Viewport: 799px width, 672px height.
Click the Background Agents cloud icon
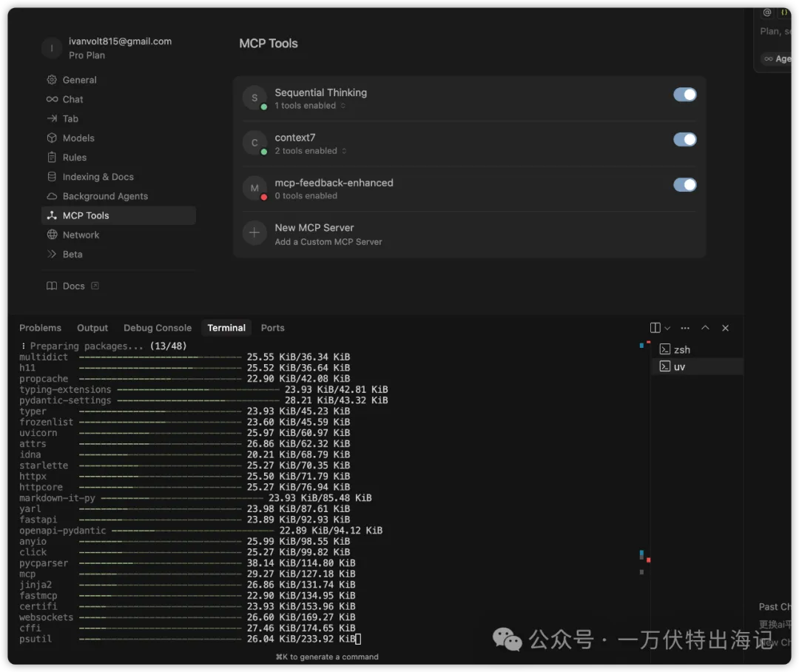(x=52, y=196)
